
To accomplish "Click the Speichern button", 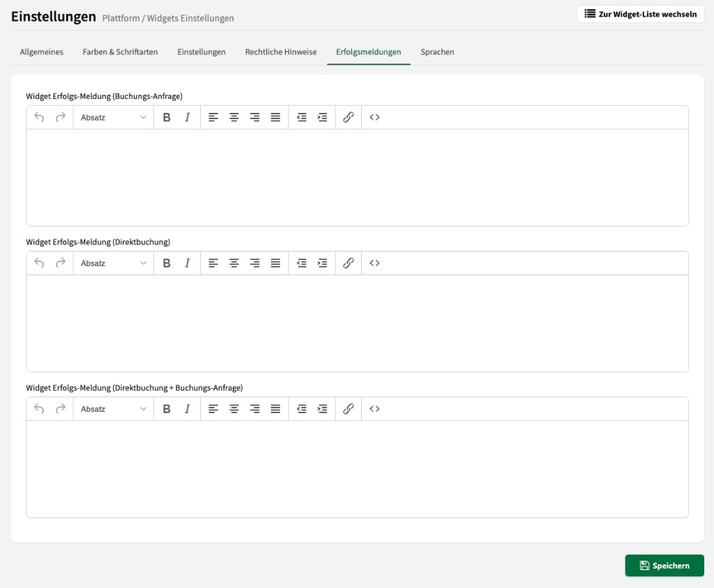I will click(x=664, y=566).
